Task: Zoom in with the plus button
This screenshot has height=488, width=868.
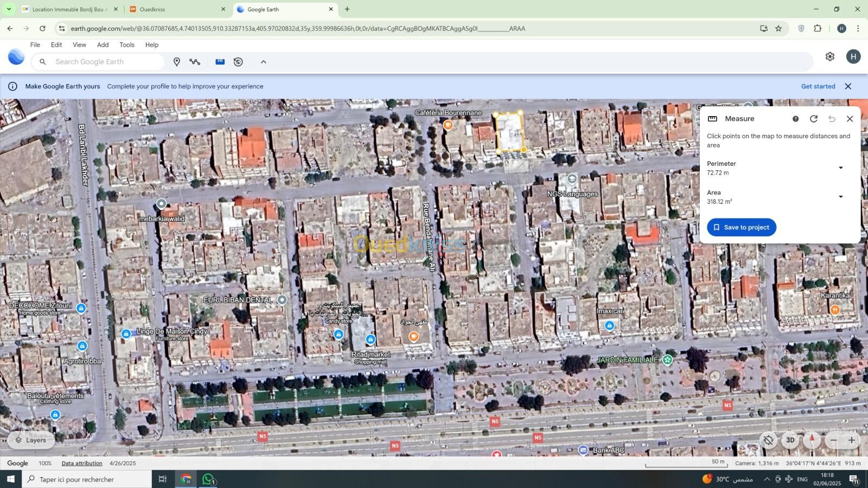Action: [852, 440]
